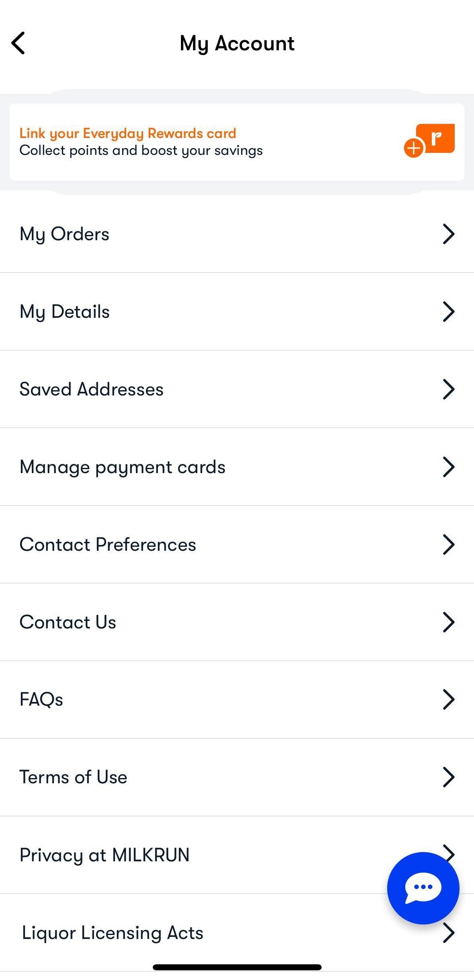Open the My Orders menu item
The height and width of the screenshot is (980, 474).
[x=64, y=234]
